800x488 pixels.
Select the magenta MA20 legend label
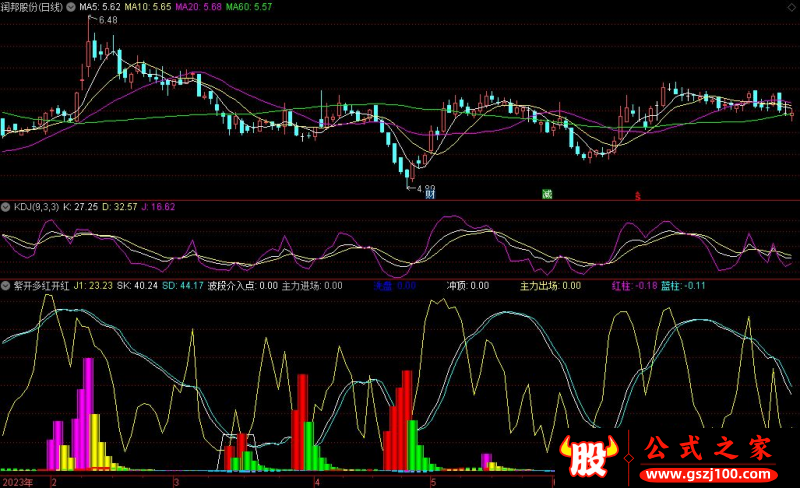pos(199,7)
